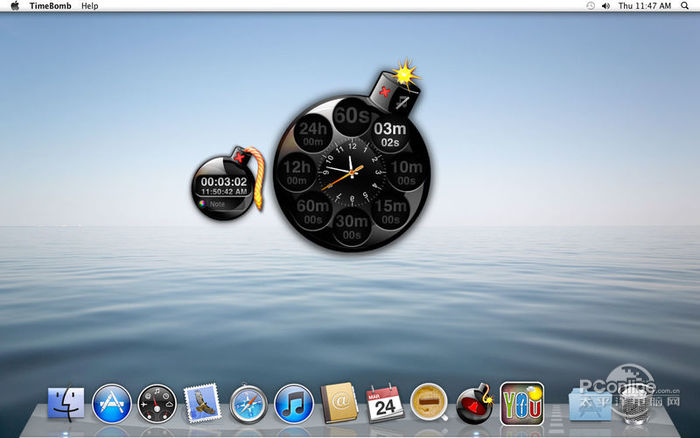Select the 60s timer preset
The height and width of the screenshot is (438, 700).
coord(352,117)
